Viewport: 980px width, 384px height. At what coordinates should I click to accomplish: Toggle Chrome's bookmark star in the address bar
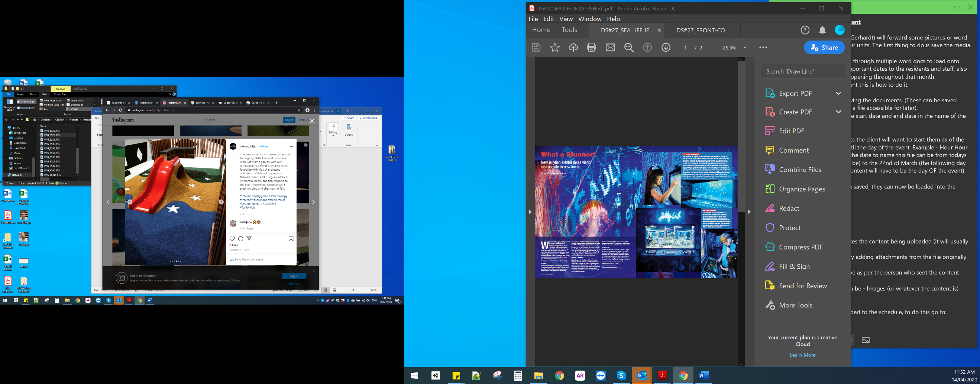pyautogui.click(x=299, y=110)
